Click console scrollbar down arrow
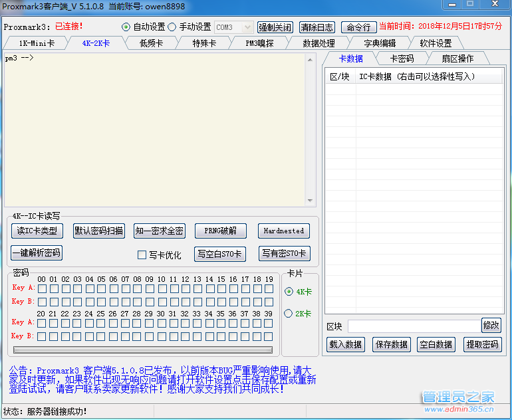This screenshot has height=420, width=512. coord(311,201)
